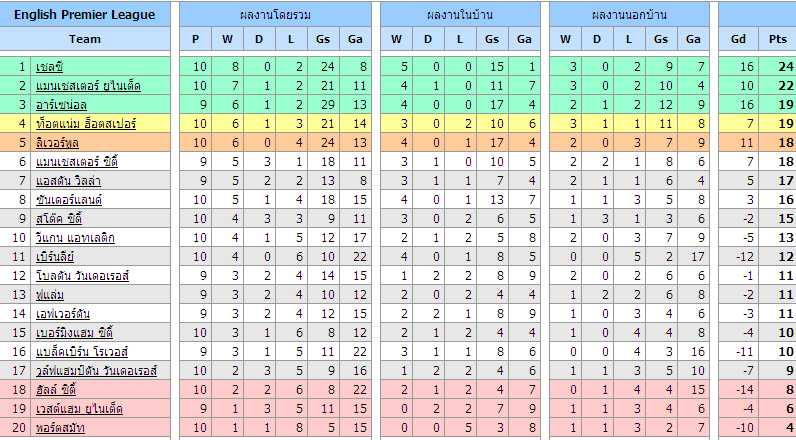Click the แอสตัน วิลล่า link
This screenshot has height=440, width=796.
[x=69, y=181]
